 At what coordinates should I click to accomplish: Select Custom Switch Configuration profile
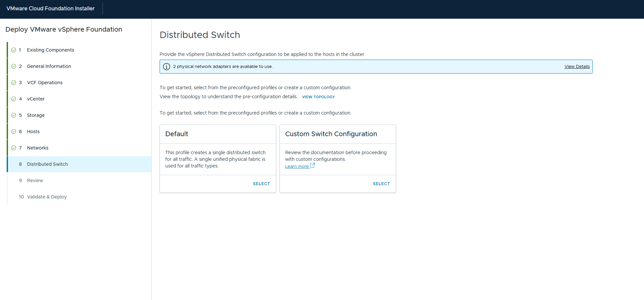pyautogui.click(x=381, y=184)
